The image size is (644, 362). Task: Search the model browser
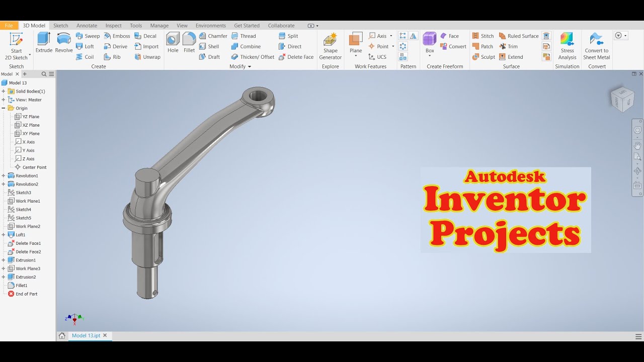tap(44, 74)
